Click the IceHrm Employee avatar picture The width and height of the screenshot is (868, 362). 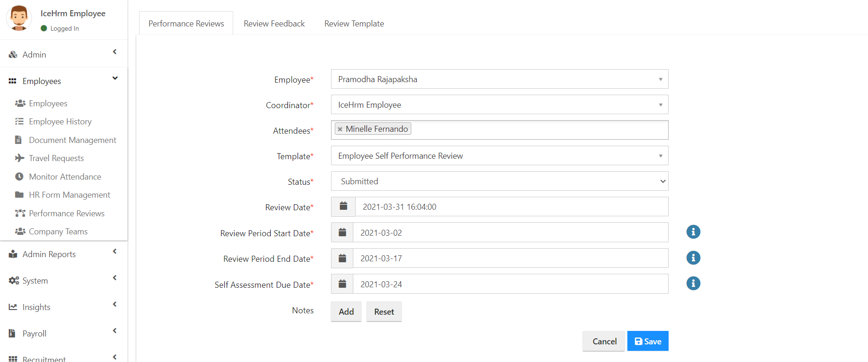point(19,18)
